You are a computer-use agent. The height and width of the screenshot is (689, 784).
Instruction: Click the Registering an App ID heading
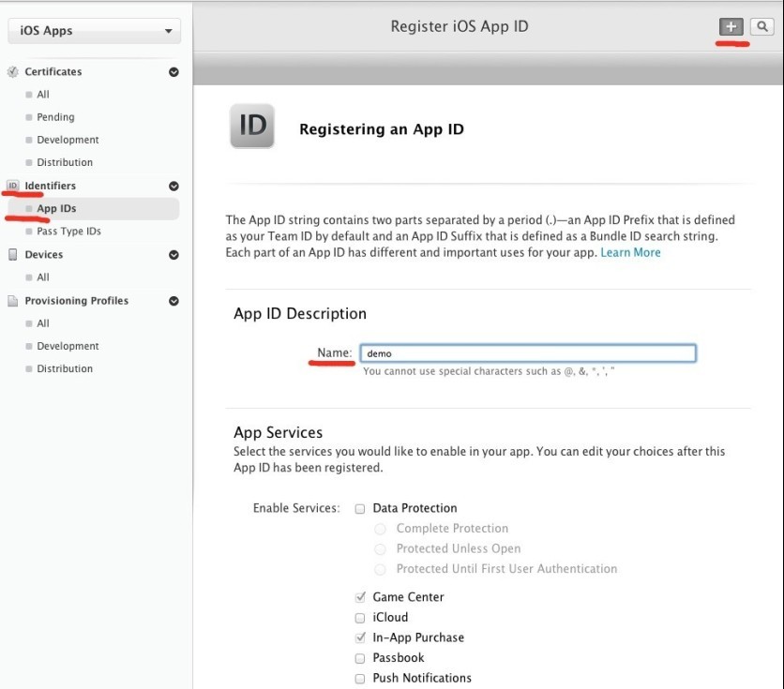[x=382, y=129]
